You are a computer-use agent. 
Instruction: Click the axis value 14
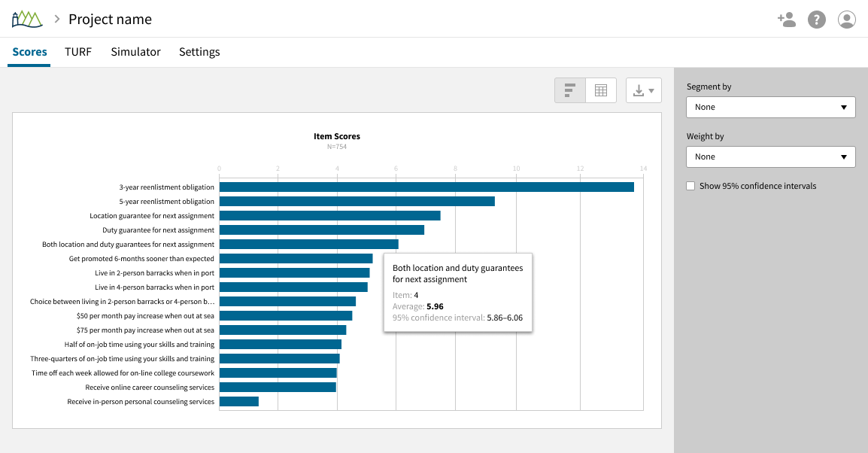[x=643, y=169]
